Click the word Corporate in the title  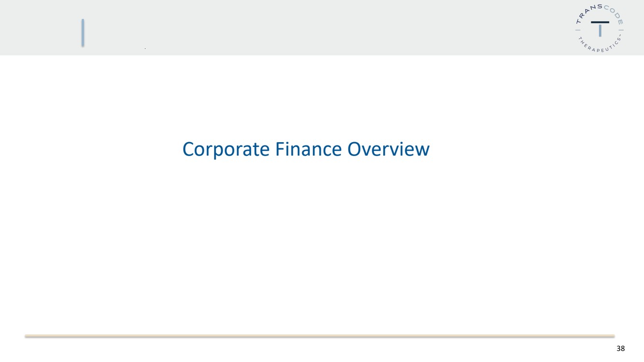pos(226,150)
